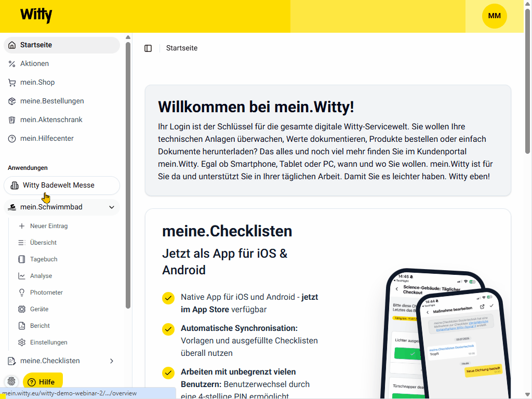532x399 pixels.
Task: Click the yellow Hilfe button
Action: [43, 382]
